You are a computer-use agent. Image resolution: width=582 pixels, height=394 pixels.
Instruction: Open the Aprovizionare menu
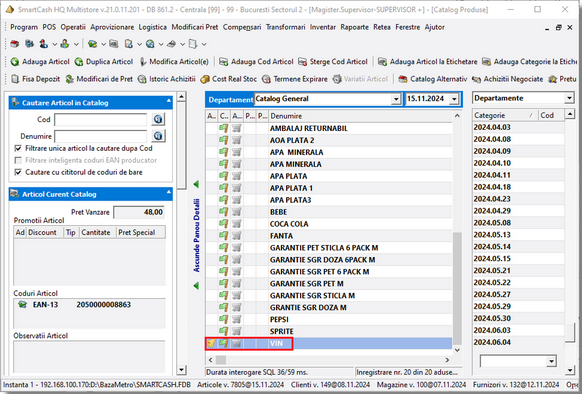[112, 27]
